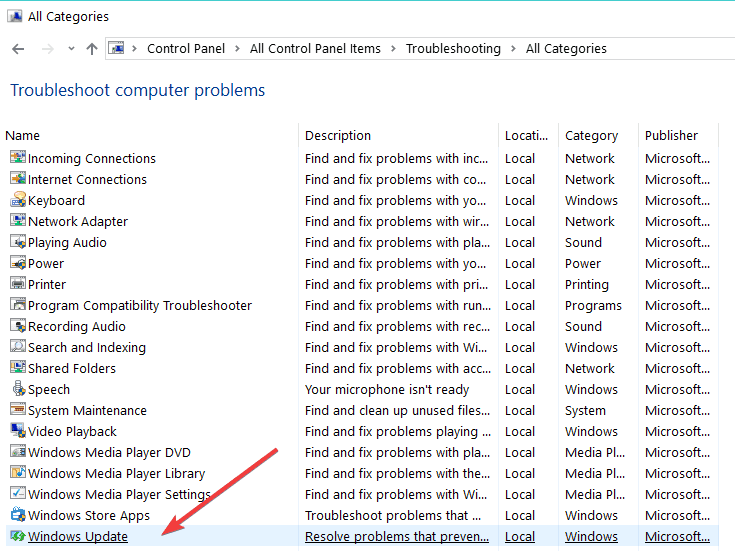Click the Program Compatibility Troubleshooter icon
Image resolution: width=735 pixels, height=551 pixels.
point(18,304)
